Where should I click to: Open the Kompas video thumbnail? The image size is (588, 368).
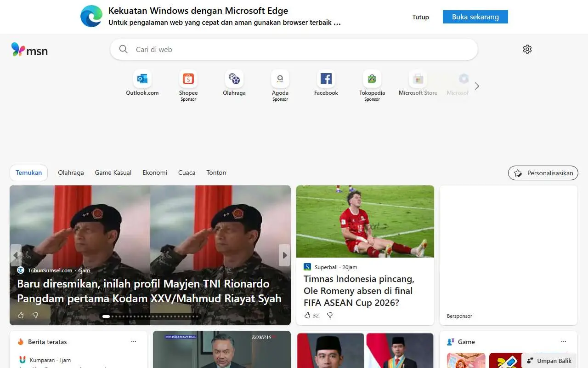pyautogui.click(x=222, y=350)
